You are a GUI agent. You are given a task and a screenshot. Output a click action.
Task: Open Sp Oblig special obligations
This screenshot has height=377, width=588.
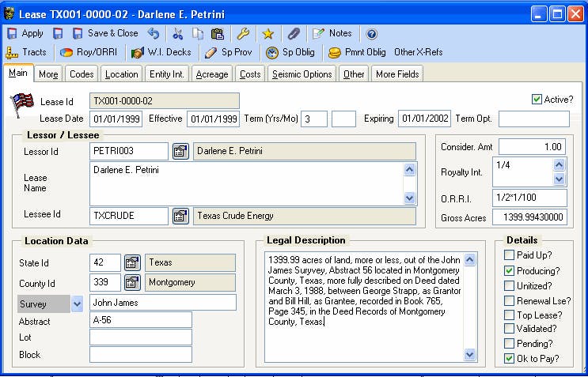pos(290,52)
